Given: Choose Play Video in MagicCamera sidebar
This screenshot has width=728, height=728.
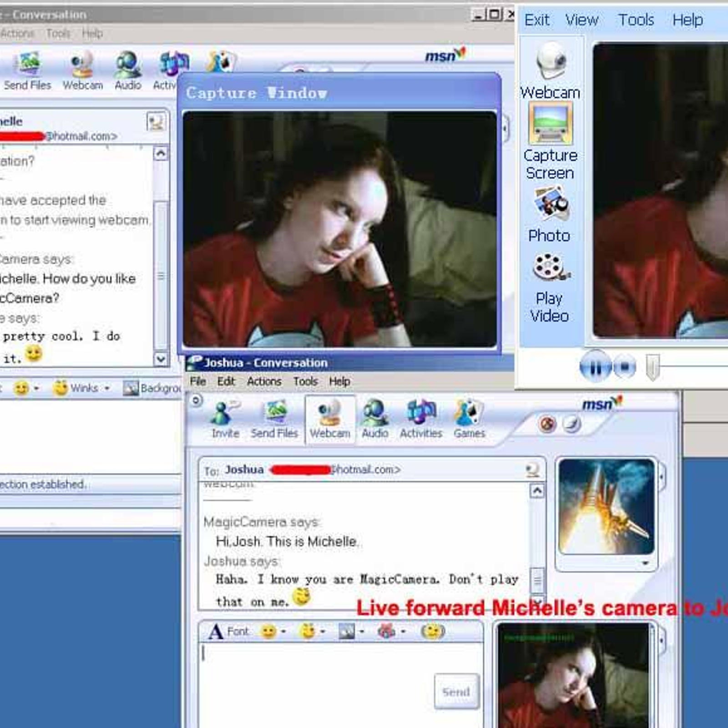Looking at the screenshot, I should pos(550,288).
